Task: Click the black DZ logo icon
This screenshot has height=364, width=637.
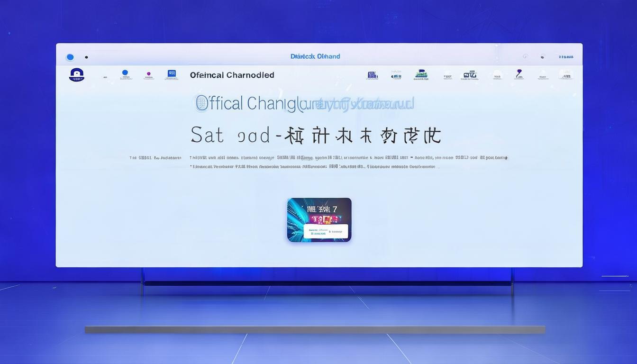Action: coord(470,75)
